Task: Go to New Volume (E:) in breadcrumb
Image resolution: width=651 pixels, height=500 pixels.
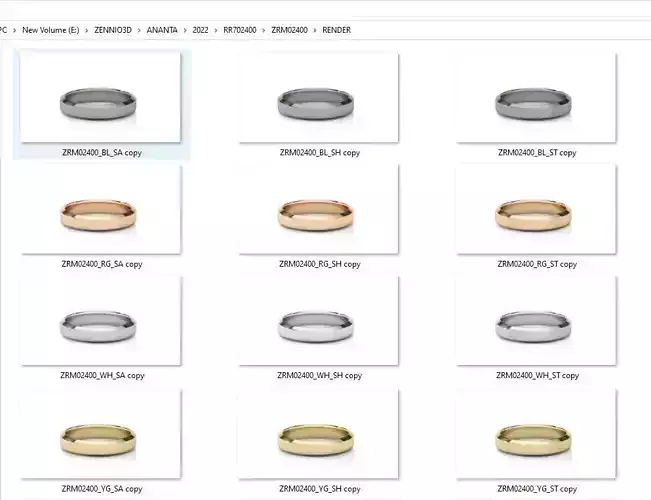Action: pyautogui.click(x=51, y=30)
